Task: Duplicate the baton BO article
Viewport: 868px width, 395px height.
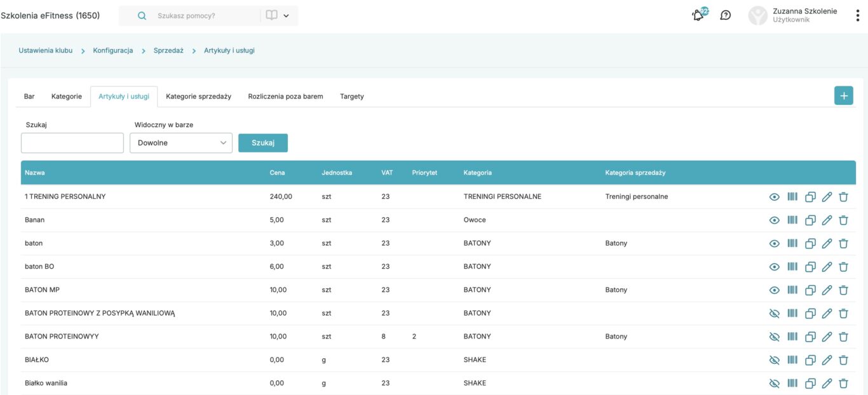Action: tap(810, 267)
